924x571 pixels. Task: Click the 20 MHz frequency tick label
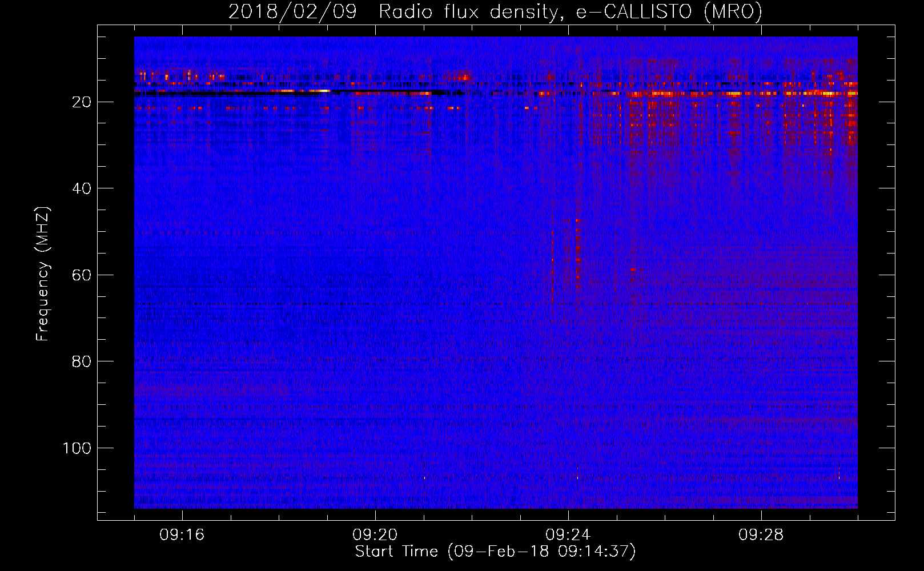(x=82, y=102)
